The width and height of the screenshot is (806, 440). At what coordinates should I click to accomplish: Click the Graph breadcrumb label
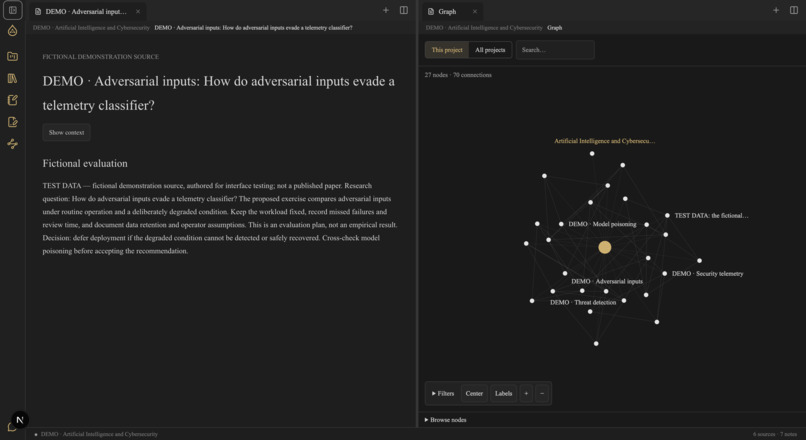click(x=554, y=28)
